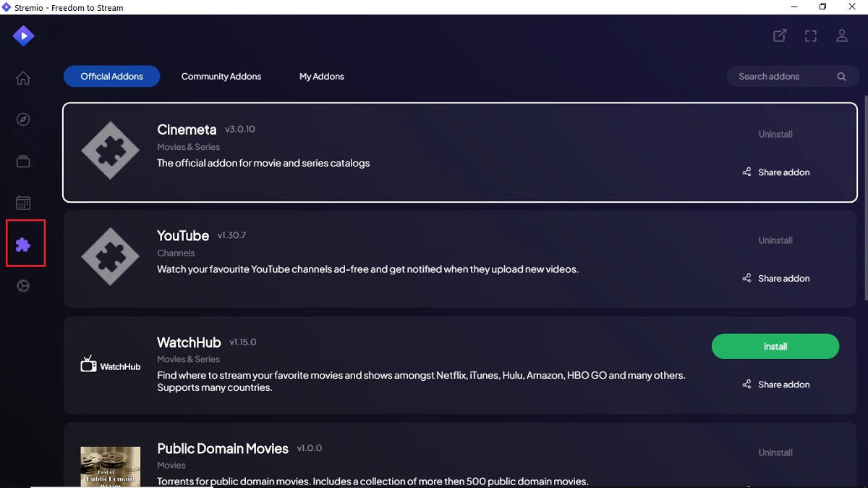Click the search magnifier icon
Screen dimensions: 868x488
841,76
